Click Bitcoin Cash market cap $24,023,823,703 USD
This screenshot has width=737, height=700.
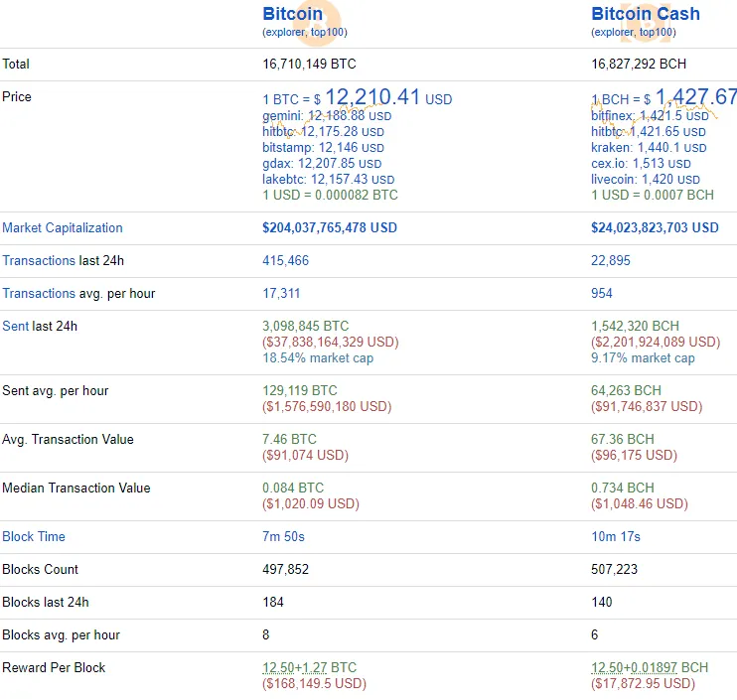655,227
